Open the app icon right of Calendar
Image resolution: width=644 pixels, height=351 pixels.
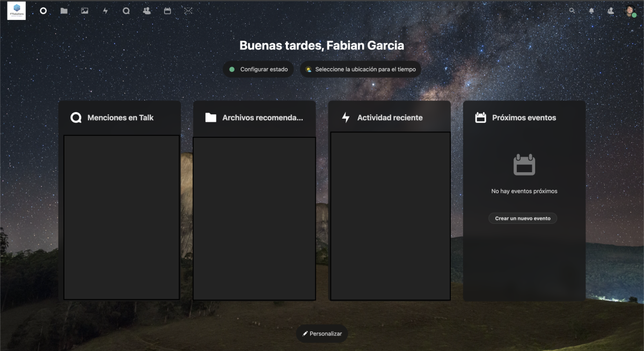tap(188, 11)
